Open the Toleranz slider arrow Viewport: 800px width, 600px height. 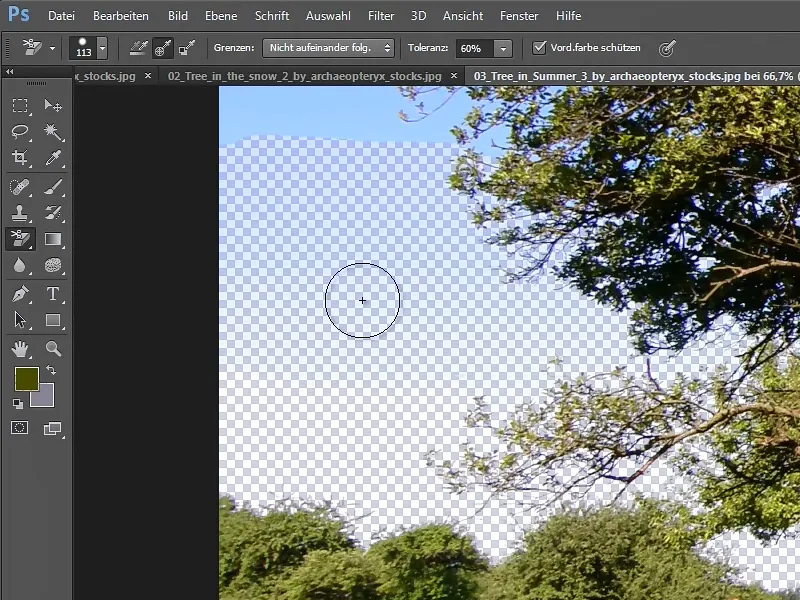(503, 48)
